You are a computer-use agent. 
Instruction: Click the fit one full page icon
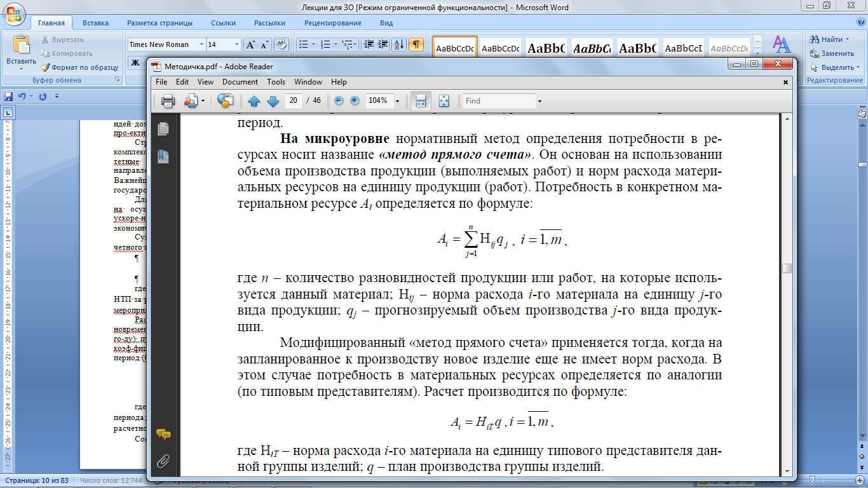point(444,101)
